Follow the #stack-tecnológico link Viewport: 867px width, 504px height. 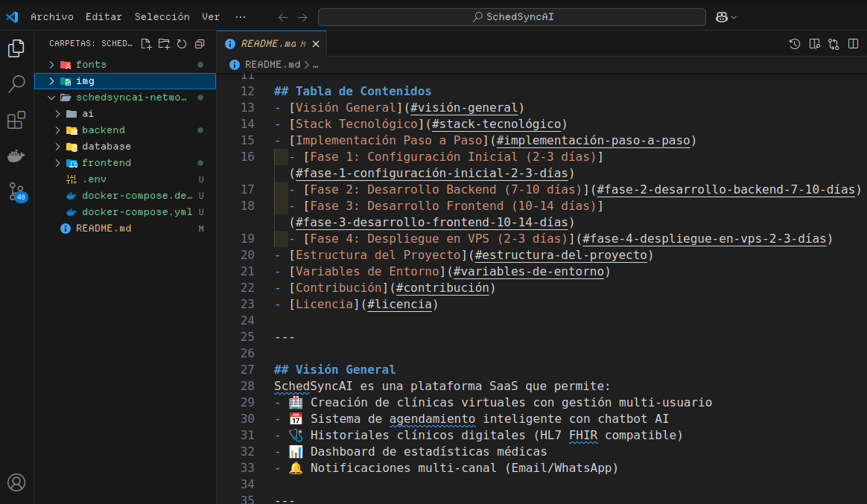(x=497, y=124)
